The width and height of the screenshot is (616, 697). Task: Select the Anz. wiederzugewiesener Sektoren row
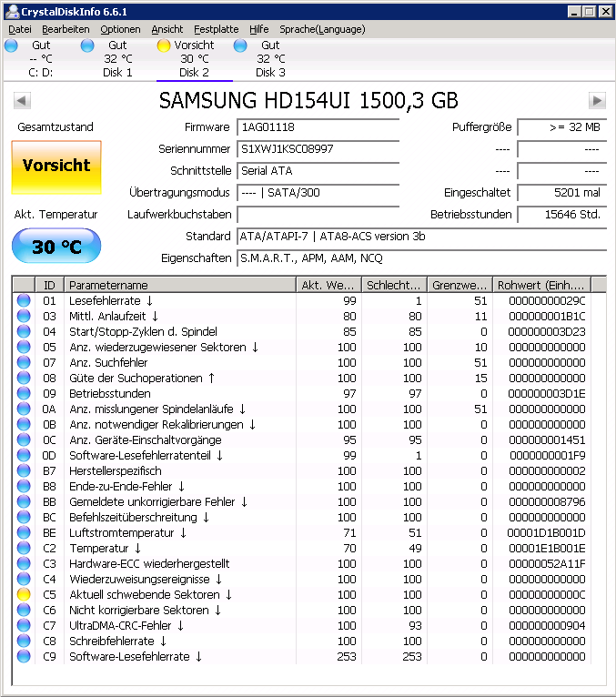[302, 348]
